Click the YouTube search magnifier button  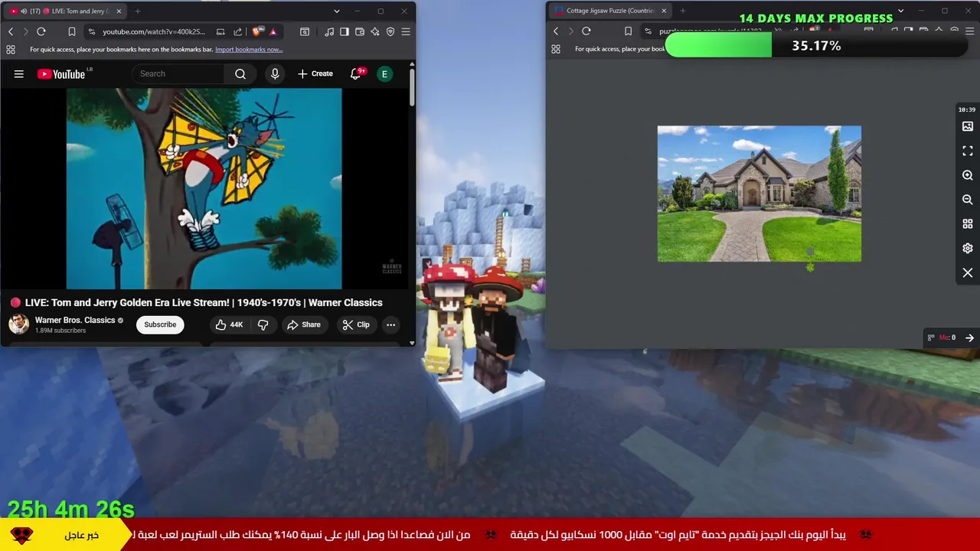pos(240,74)
